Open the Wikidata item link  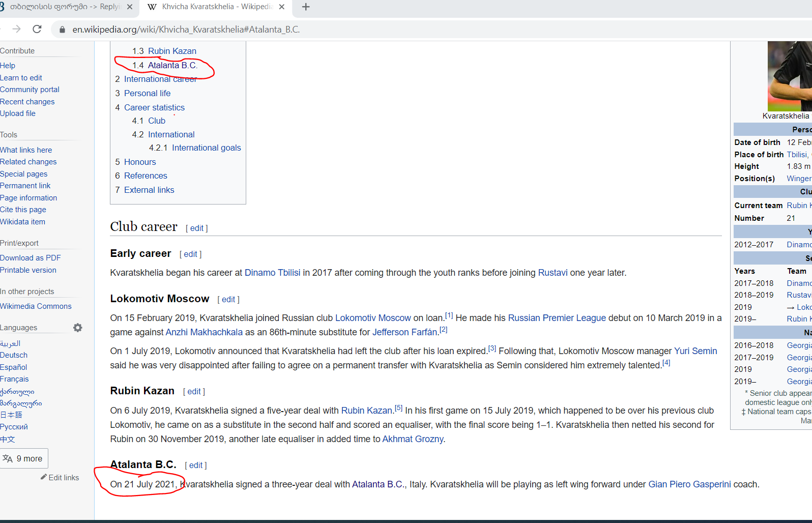[x=22, y=222]
